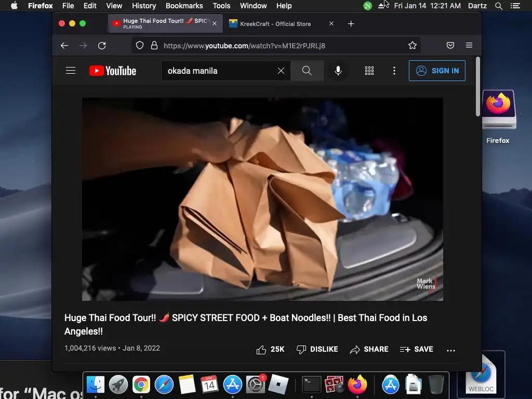This screenshot has height=399, width=532.
Task: Clear the okada manila search text
Action: 281,71
